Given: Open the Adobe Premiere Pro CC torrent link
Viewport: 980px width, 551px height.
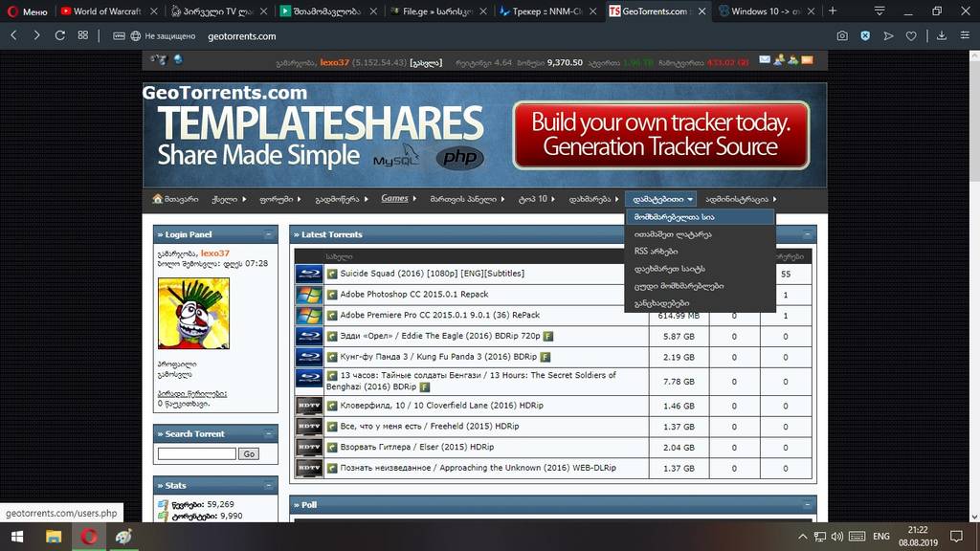Looking at the screenshot, I should [440, 316].
